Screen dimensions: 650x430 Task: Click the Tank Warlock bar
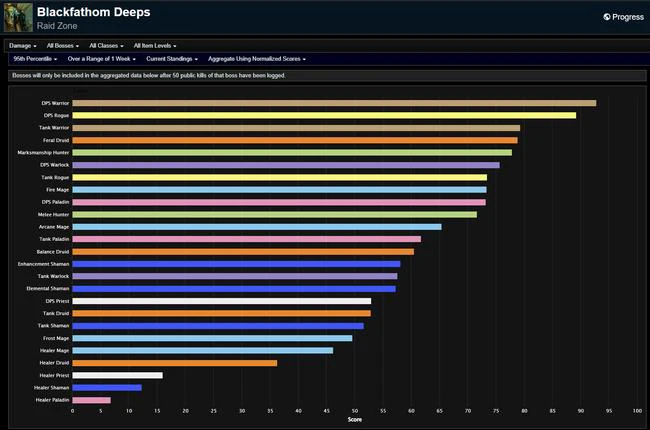(235, 276)
